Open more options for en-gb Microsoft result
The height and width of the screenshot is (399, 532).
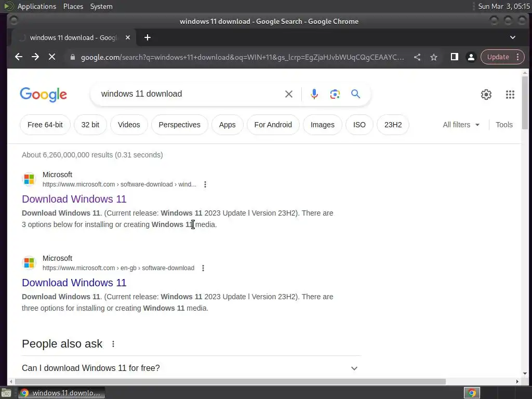pos(203,268)
